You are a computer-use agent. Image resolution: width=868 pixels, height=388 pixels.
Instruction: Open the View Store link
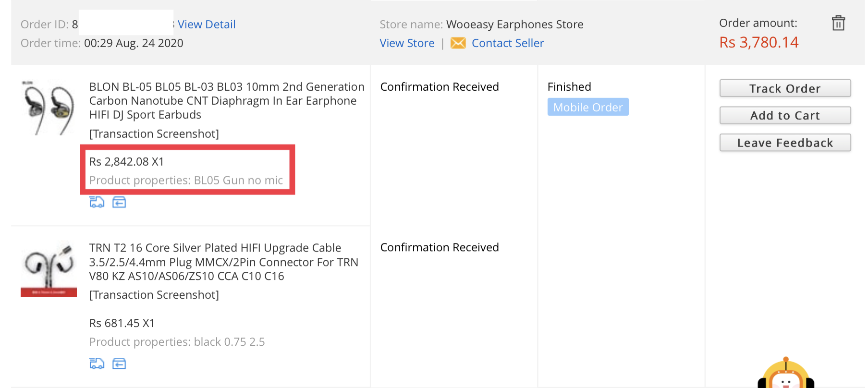(407, 43)
